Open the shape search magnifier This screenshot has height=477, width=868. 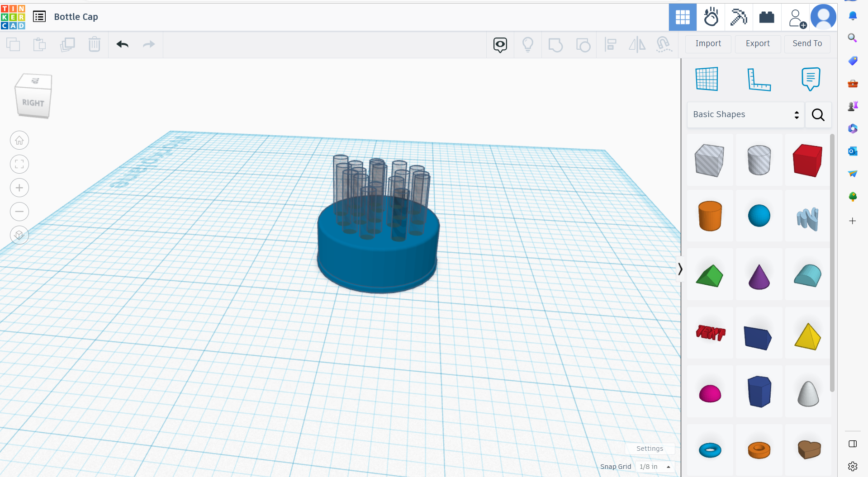point(818,115)
